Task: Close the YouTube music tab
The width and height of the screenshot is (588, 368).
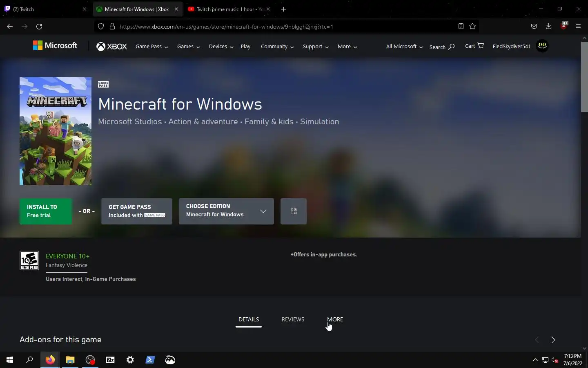Action: pos(268,9)
